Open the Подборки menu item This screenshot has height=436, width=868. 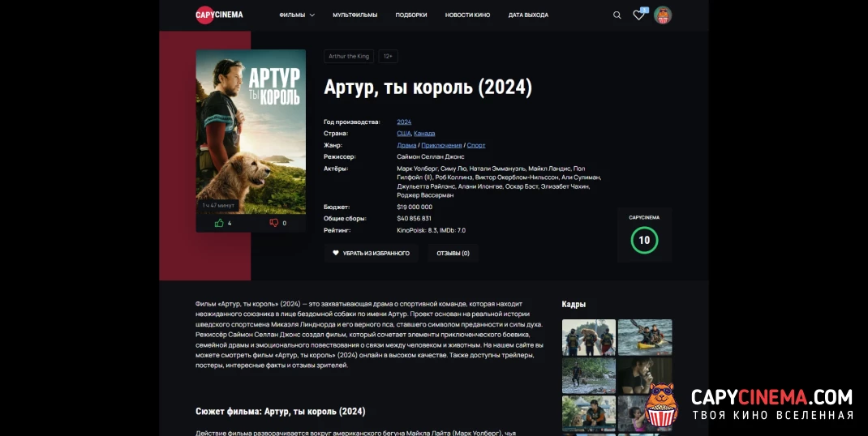pyautogui.click(x=410, y=15)
